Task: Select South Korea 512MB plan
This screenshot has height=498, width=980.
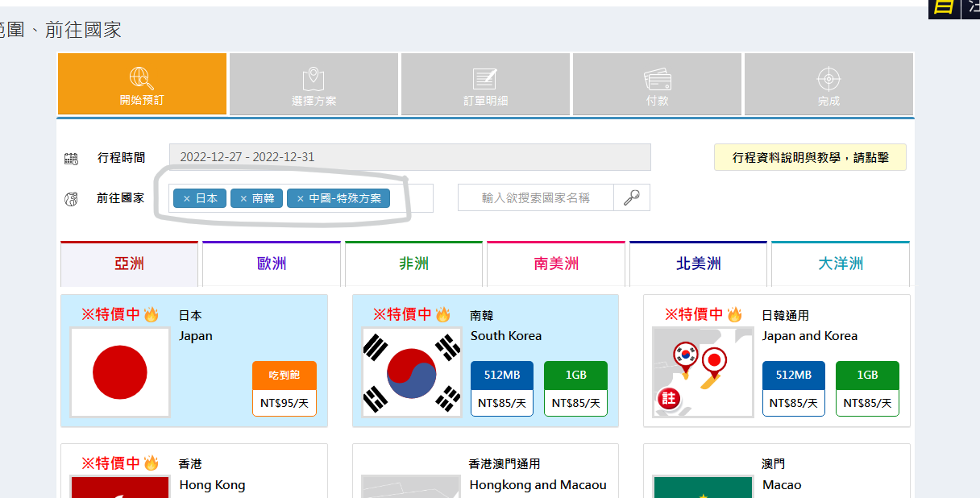Action: [x=502, y=388]
